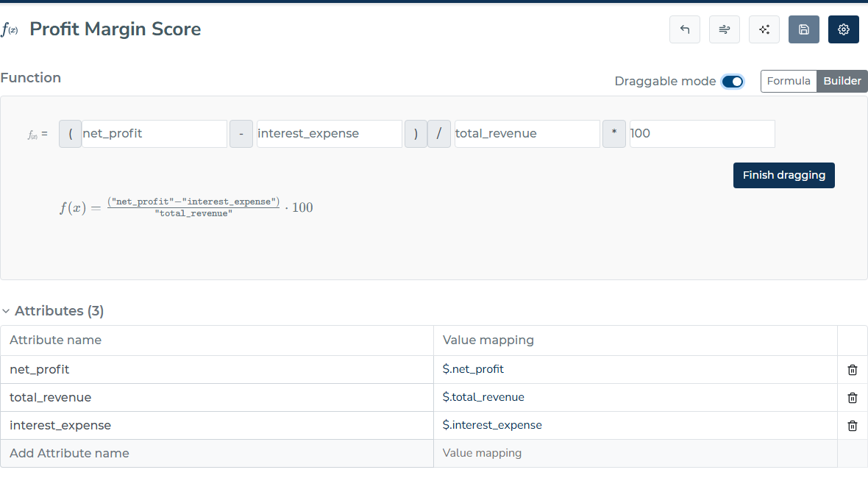This screenshot has height=503, width=868.
Task: Delete the total_revenue attribute row
Action: pos(853,397)
